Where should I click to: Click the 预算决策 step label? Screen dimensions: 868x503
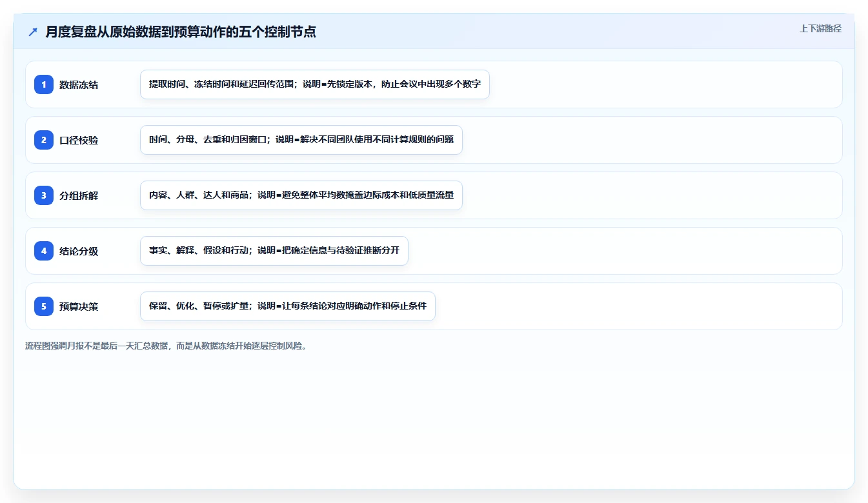pos(79,306)
